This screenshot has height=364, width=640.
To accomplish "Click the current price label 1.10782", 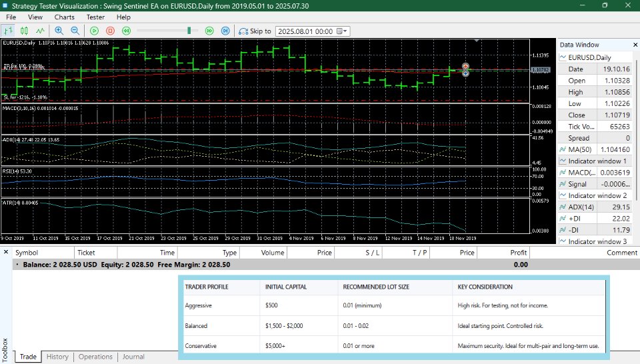I will [x=541, y=70].
